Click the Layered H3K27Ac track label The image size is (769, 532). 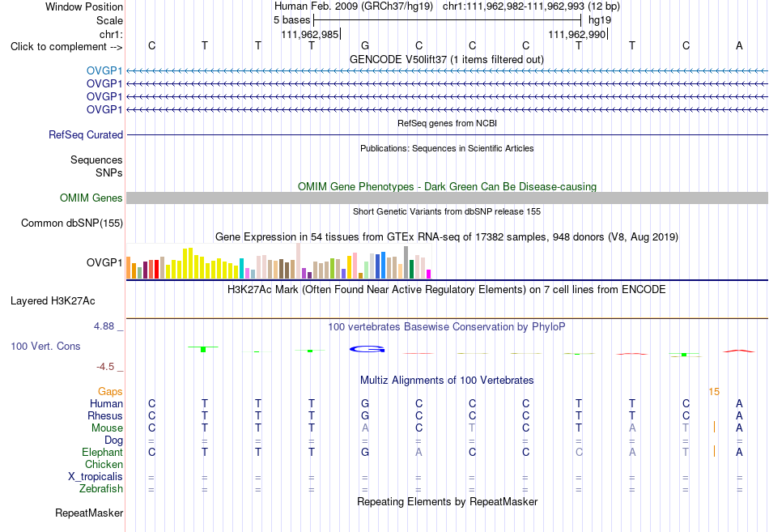pos(53,301)
